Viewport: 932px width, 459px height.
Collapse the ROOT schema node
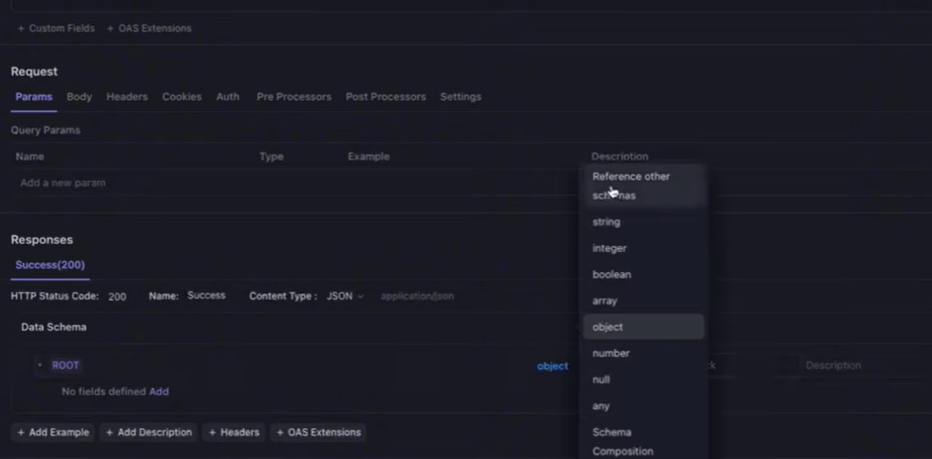40,366
